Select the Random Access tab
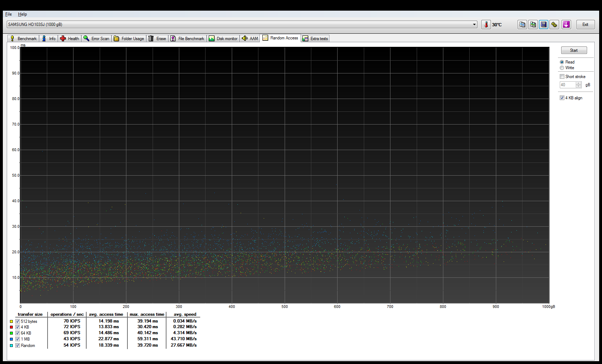Viewport: 602px width, 364px height. click(280, 38)
